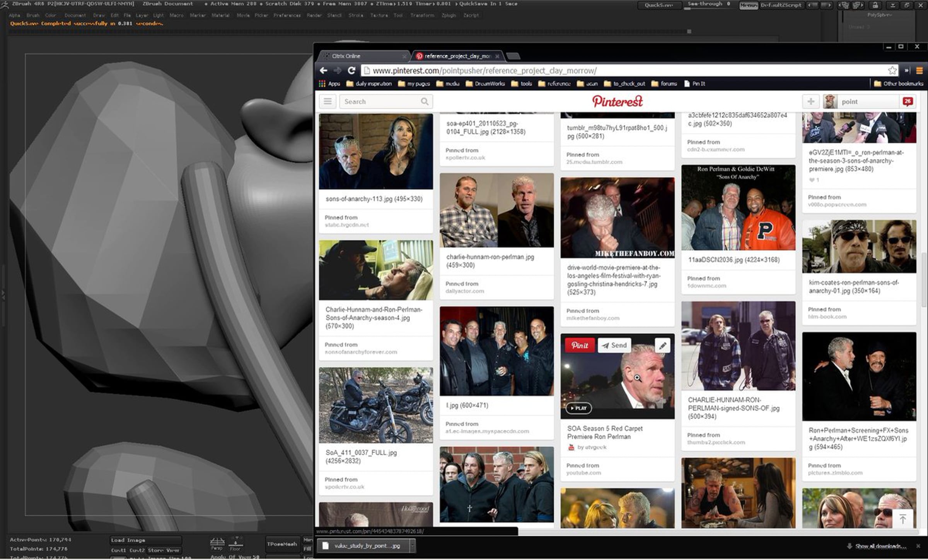Viewport: 928px width, 560px height.
Task: Open the ZBrush Zplugin menu
Action: (x=449, y=15)
